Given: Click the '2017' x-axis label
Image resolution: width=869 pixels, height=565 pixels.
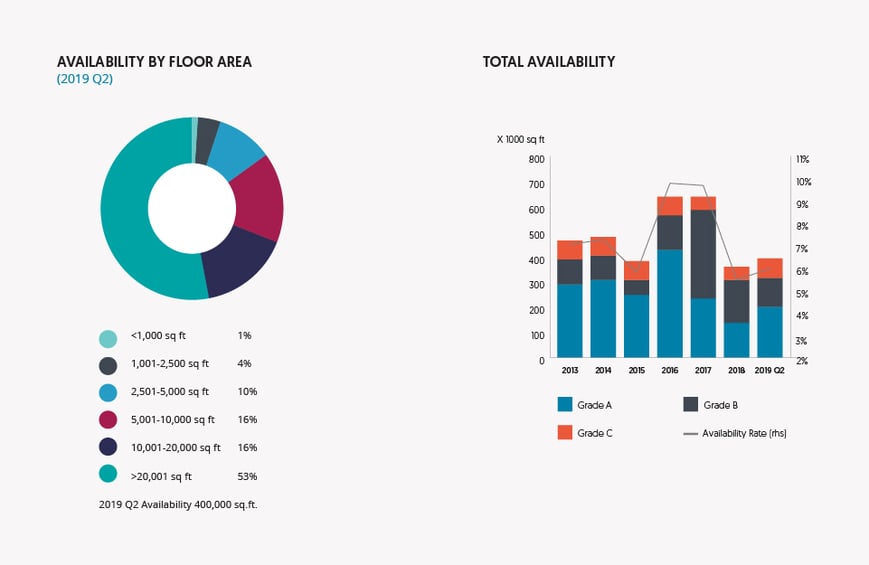Looking at the screenshot, I should point(703,370).
